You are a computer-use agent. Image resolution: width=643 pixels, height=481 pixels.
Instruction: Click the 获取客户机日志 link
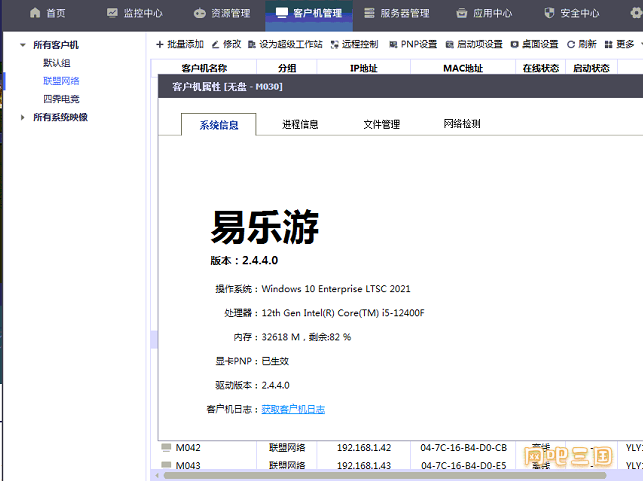pyautogui.click(x=293, y=409)
